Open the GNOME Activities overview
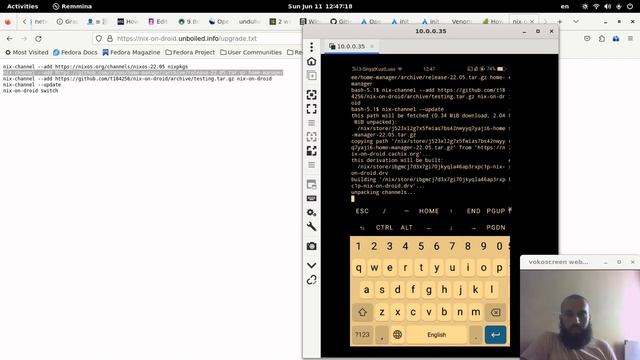Image resolution: width=640 pixels, height=360 pixels. click(22, 6)
